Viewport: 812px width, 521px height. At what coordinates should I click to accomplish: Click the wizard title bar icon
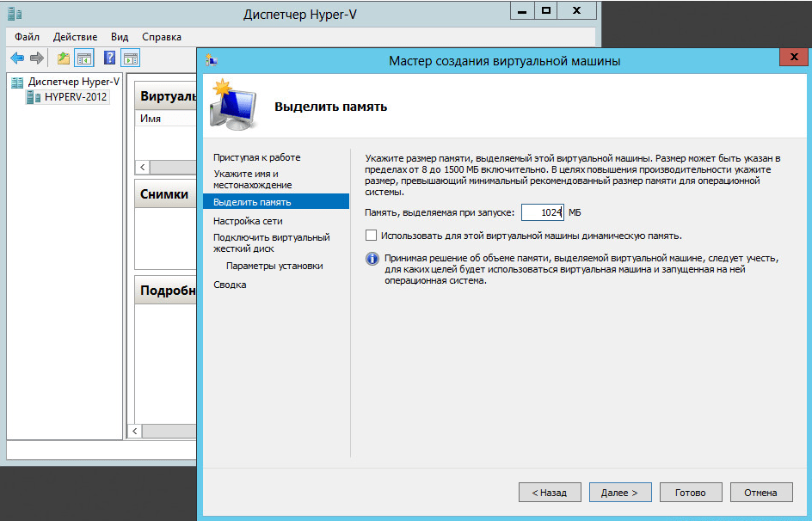point(212,60)
